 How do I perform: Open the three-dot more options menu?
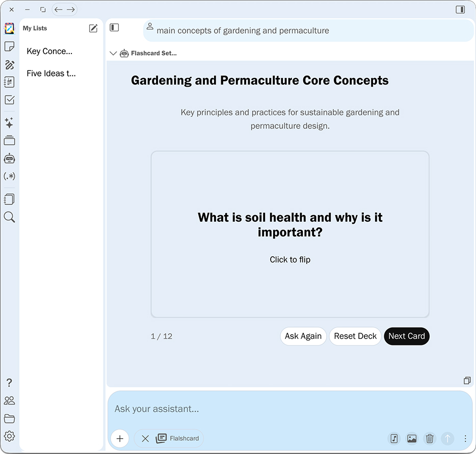click(x=465, y=438)
